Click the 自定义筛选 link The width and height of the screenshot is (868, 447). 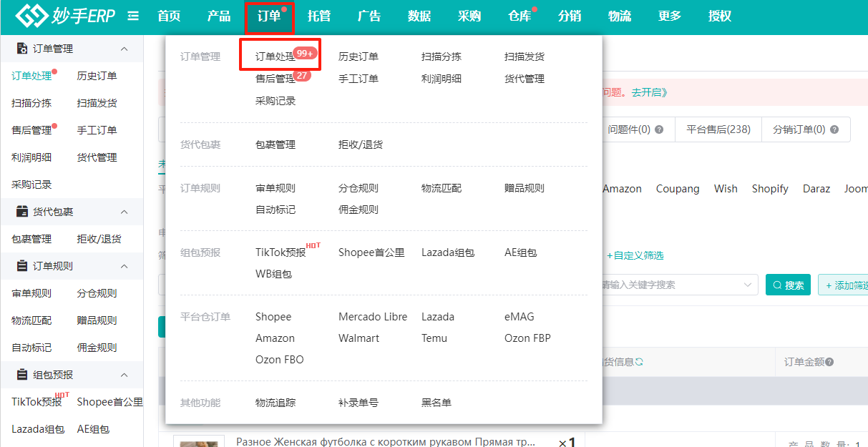point(635,255)
